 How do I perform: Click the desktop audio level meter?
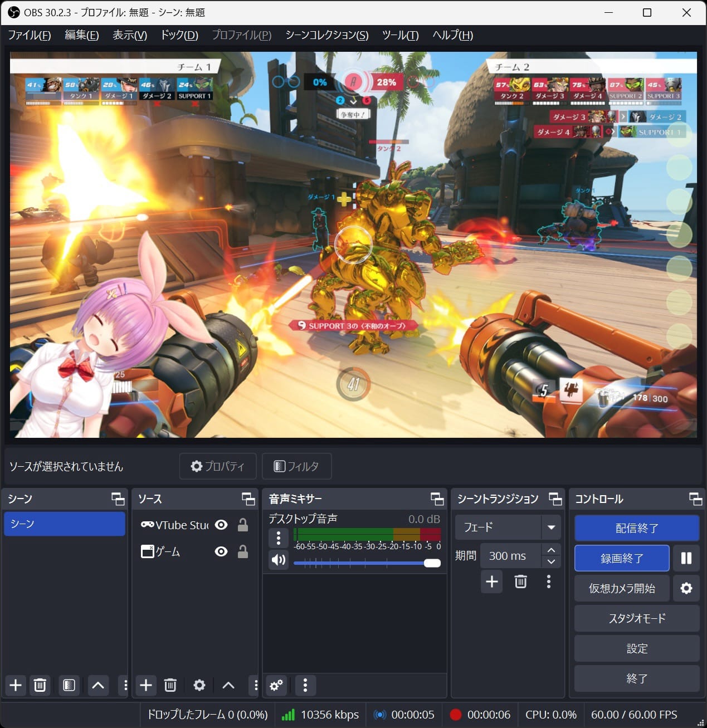coord(367,535)
